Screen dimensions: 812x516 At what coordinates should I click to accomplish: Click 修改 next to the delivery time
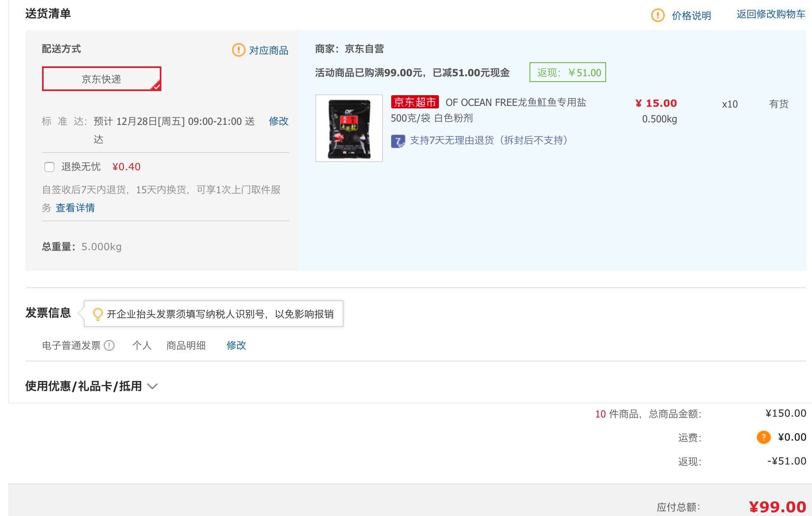(x=279, y=121)
